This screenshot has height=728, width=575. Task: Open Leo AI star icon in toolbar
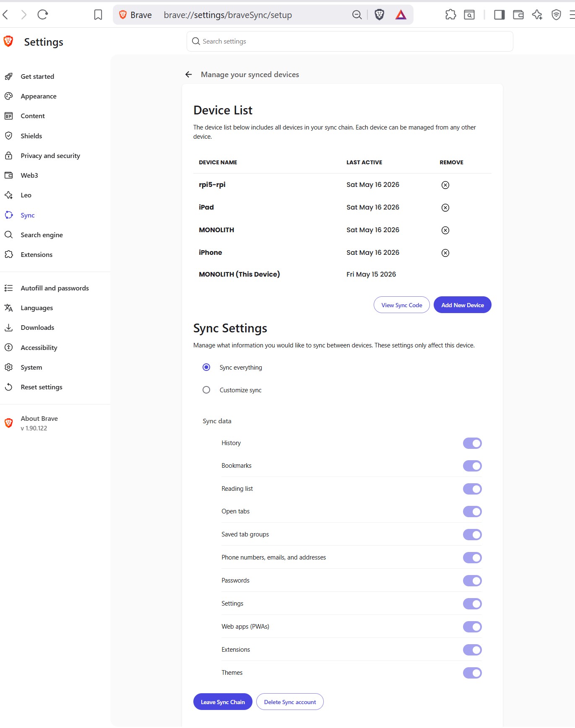coord(537,15)
